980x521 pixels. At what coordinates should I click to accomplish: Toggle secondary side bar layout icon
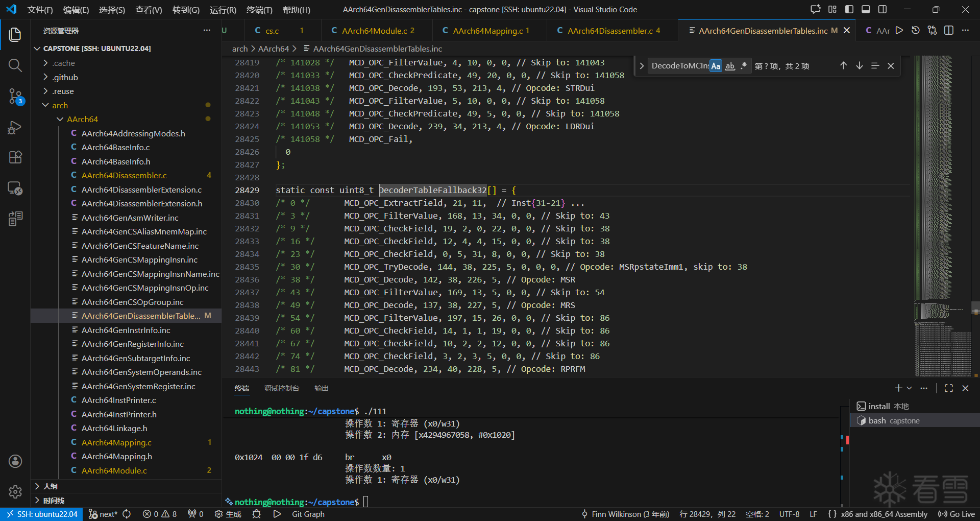883,9
